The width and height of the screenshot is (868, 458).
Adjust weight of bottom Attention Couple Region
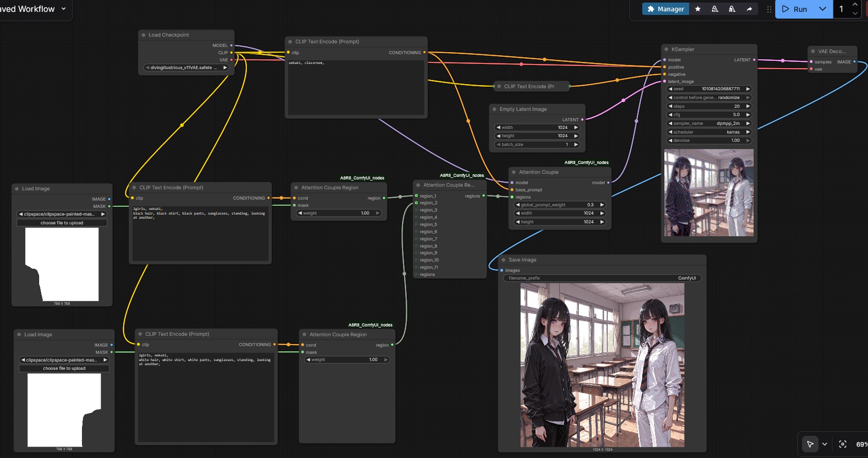point(347,359)
